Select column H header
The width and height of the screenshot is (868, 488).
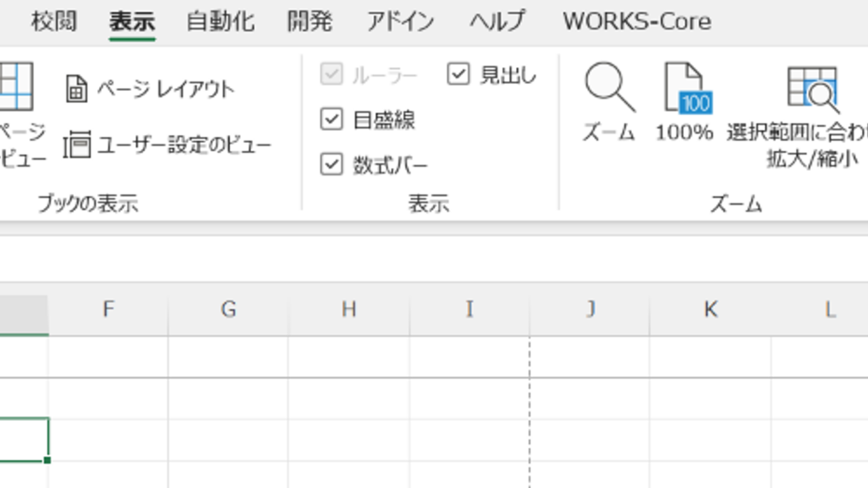point(349,310)
